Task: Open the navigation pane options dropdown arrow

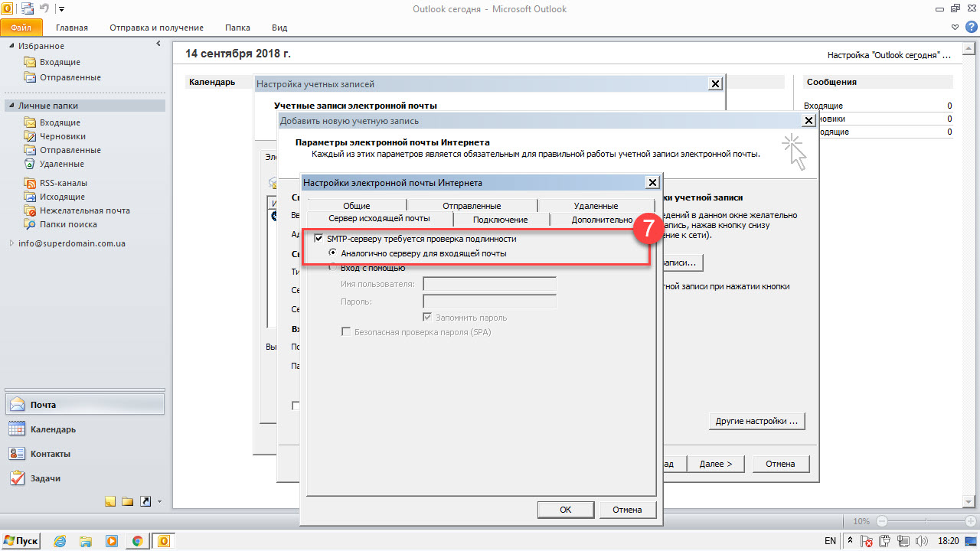Action: click(x=159, y=502)
